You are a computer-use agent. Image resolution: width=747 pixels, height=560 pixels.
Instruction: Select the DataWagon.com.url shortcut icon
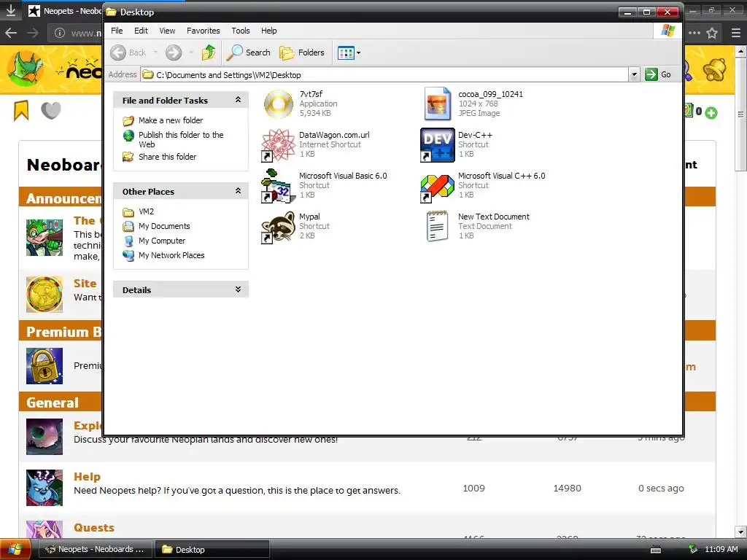[x=279, y=145]
